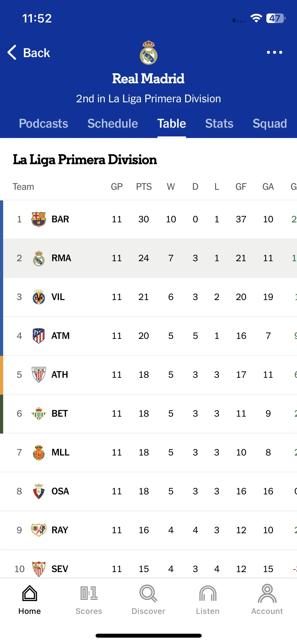Go to the Home icon
This screenshot has height=644, width=297.
pos(30,593)
